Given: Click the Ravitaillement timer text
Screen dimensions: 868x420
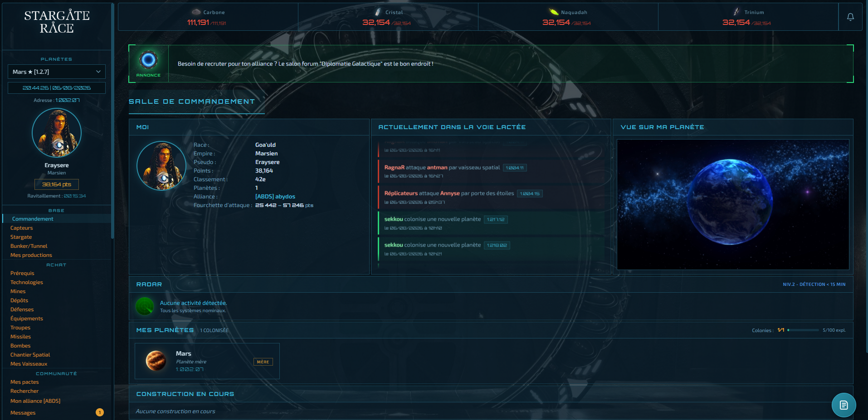Looking at the screenshot, I should [x=57, y=196].
